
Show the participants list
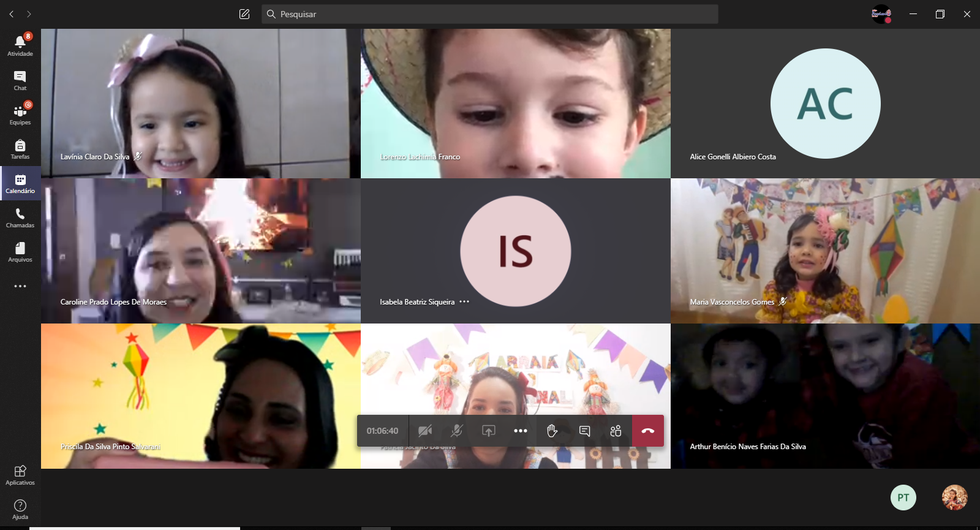coord(616,431)
